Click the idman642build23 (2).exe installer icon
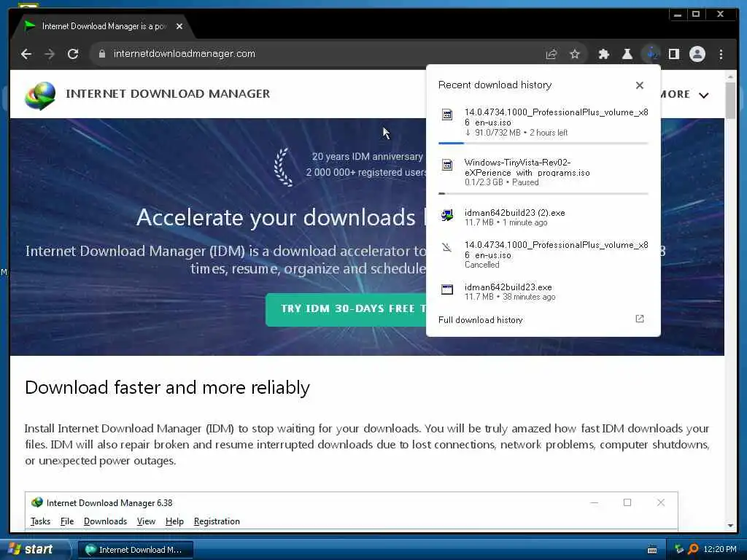 pos(447,215)
